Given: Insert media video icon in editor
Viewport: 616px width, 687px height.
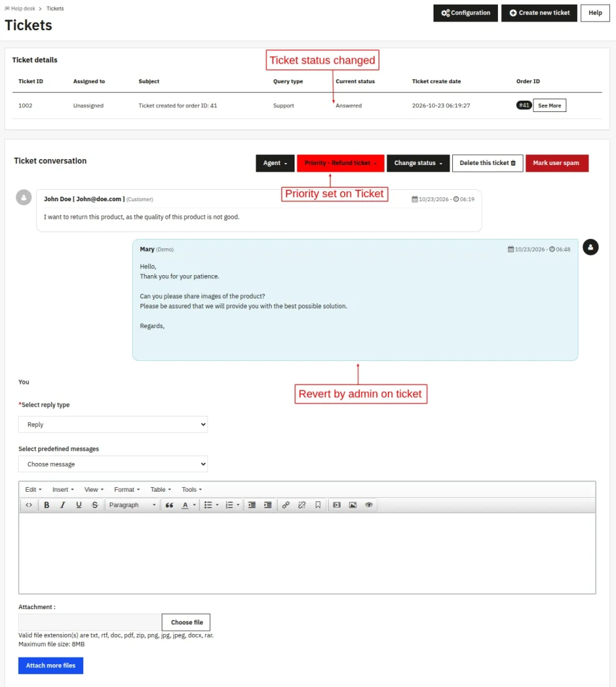Looking at the screenshot, I should click(336, 505).
